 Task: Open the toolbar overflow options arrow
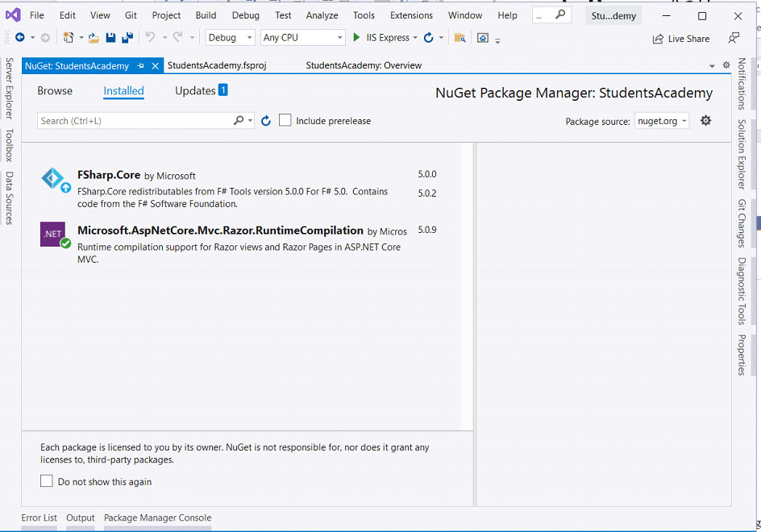[497, 40]
